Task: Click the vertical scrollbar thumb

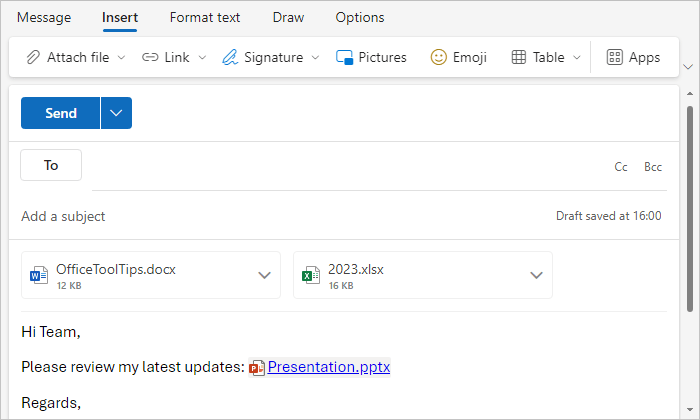Action: pos(690,208)
